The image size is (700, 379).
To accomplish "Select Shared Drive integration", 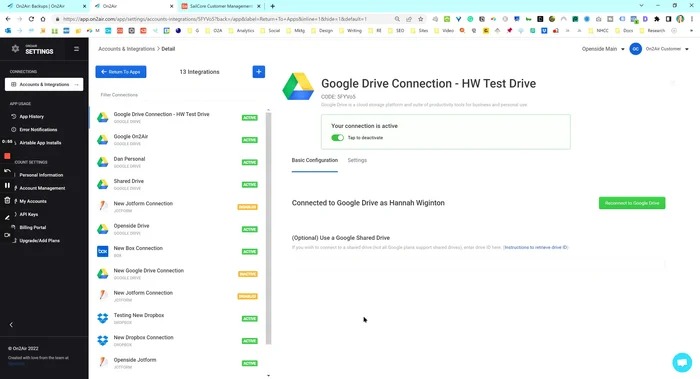I will 178,184.
